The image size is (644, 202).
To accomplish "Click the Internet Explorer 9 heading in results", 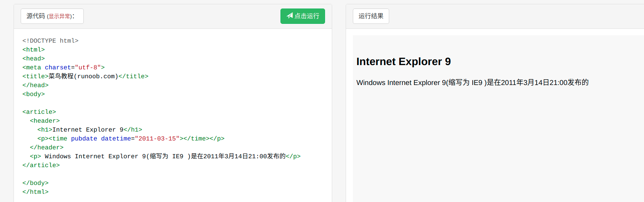I will [x=403, y=62].
